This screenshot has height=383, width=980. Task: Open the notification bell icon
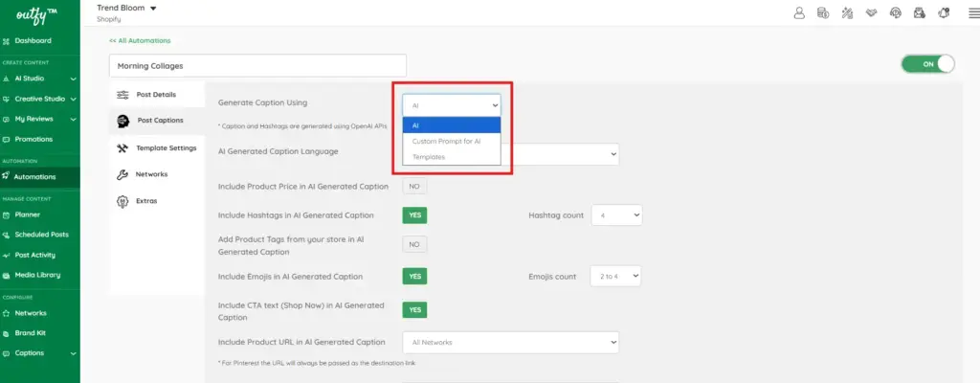944,13
